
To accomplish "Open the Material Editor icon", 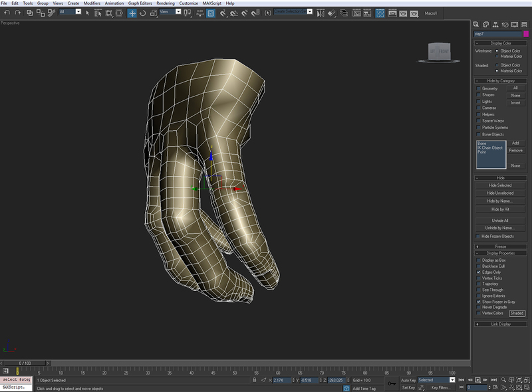I will (380, 13).
